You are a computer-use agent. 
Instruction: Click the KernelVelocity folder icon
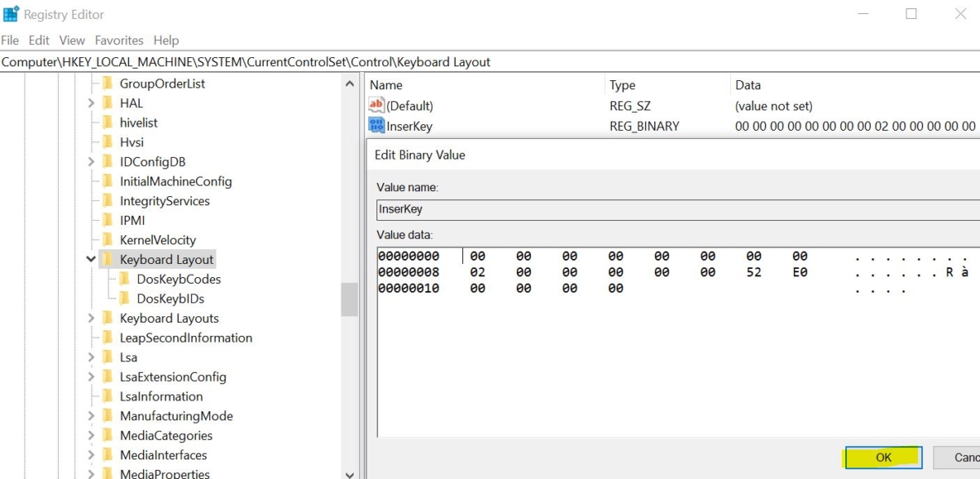tap(109, 239)
